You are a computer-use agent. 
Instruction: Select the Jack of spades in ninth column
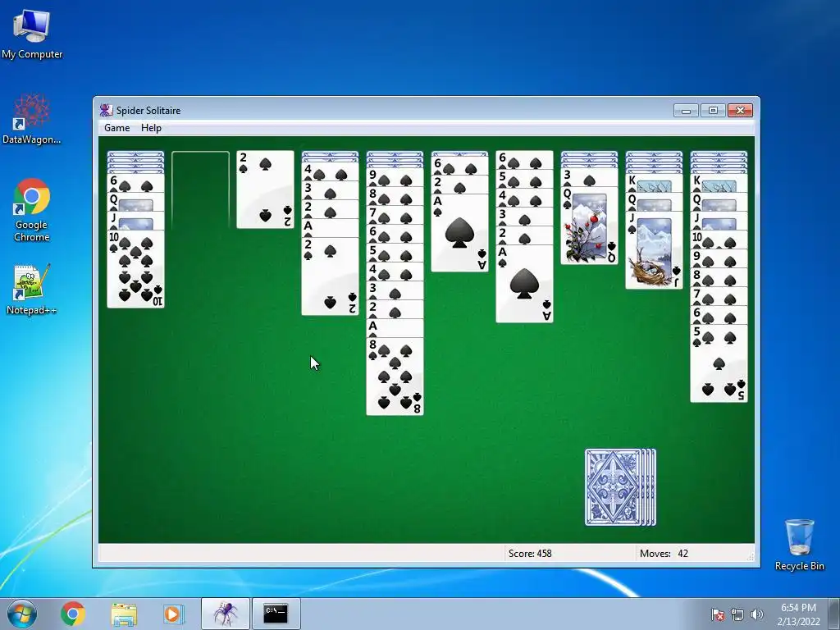(654, 250)
